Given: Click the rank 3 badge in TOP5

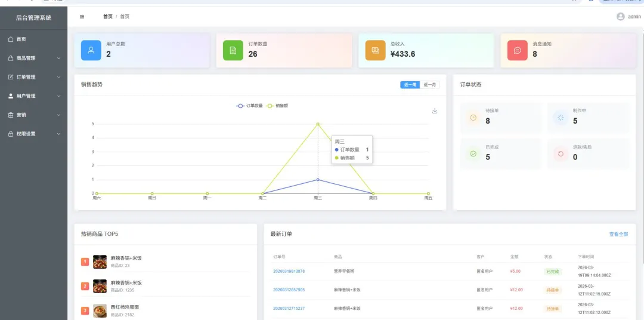Looking at the screenshot, I should click(x=85, y=310).
